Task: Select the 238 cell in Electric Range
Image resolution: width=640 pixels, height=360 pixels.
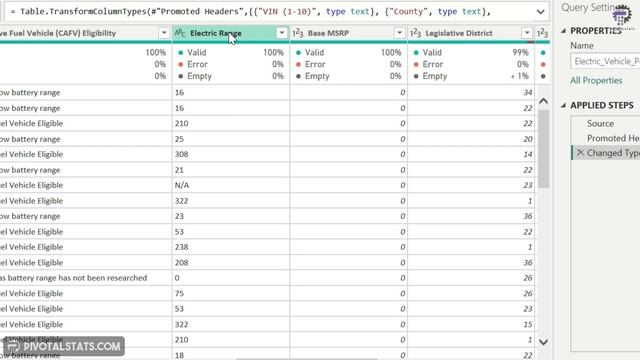Action: (x=231, y=247)
